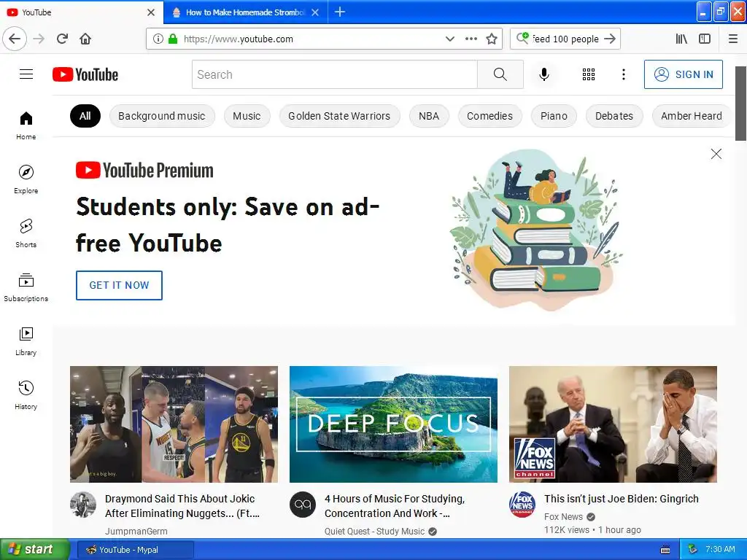Close the YouTube tab

point(151,12)
